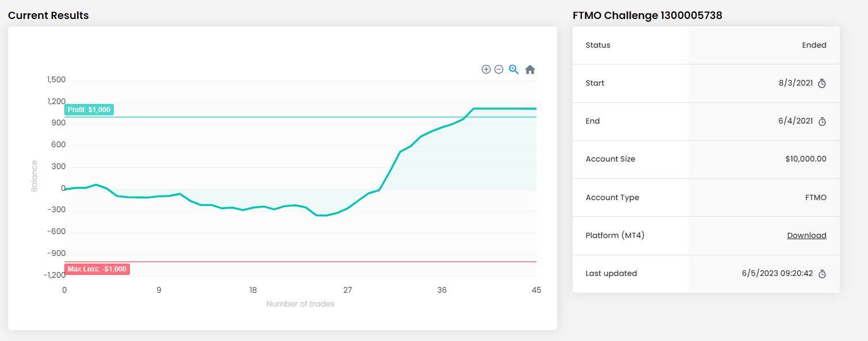Click the Account Type FTMO value
868x341 pixels.
coord(816,197)
